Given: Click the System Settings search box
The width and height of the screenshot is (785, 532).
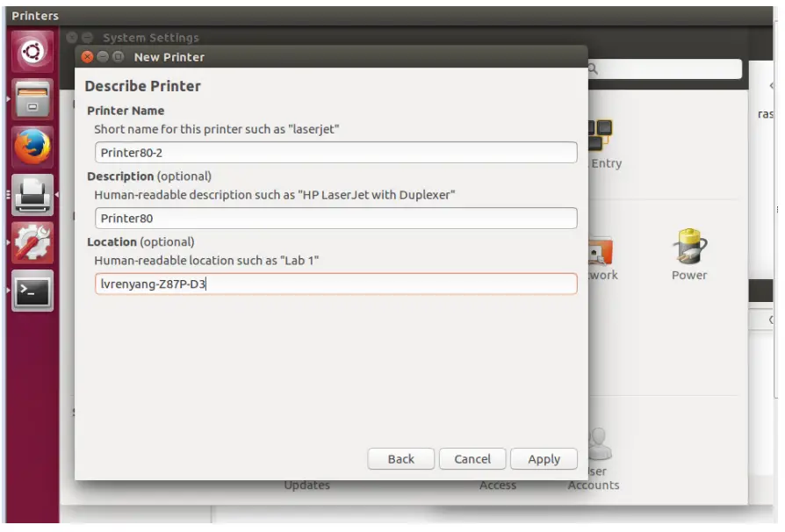Looking at the screenshot, I should 665,69.
